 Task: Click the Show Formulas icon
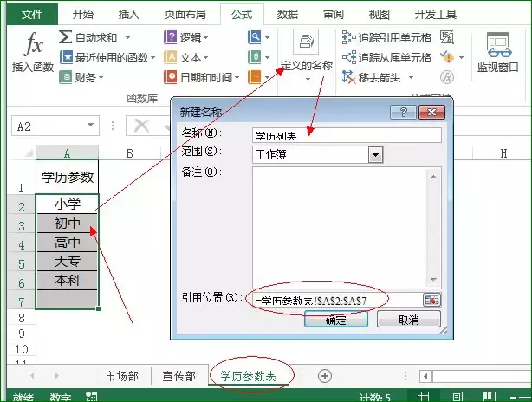(x=447, y=37)
